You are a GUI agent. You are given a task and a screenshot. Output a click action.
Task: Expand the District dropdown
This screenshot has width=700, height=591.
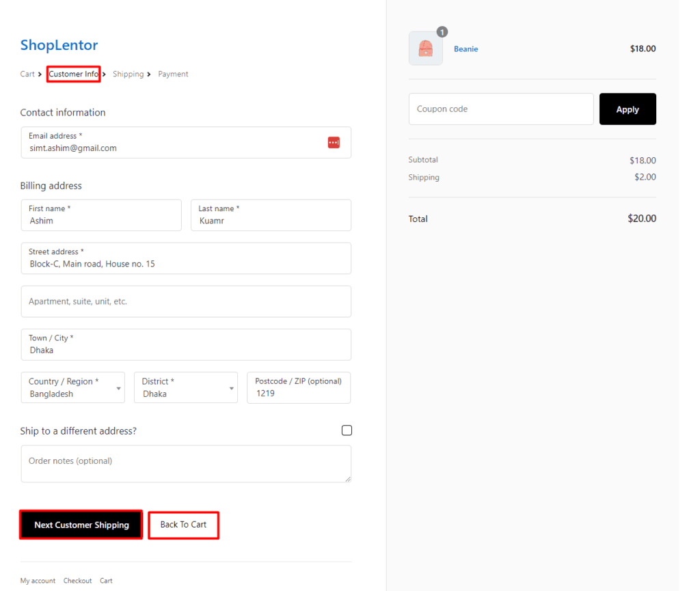click(x=186, y=388)
